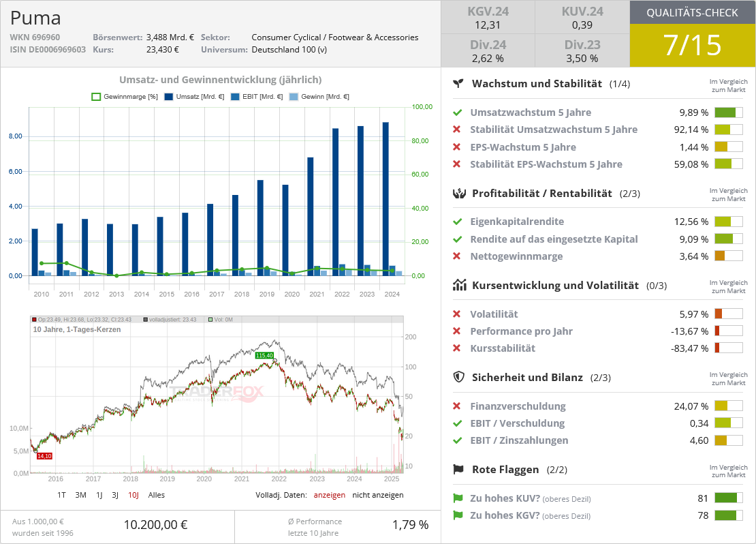
Task: Select the 1J chart time range
Action: 99,495
